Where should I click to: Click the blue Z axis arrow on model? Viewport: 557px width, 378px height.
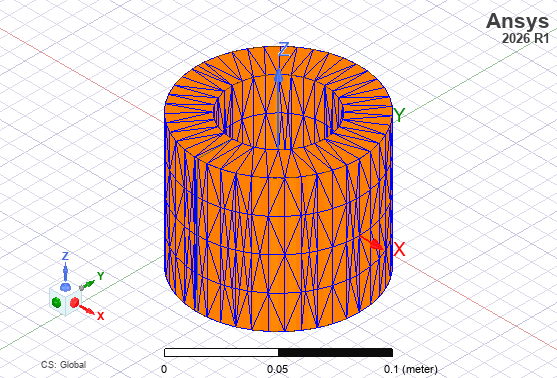pos(279,108)
